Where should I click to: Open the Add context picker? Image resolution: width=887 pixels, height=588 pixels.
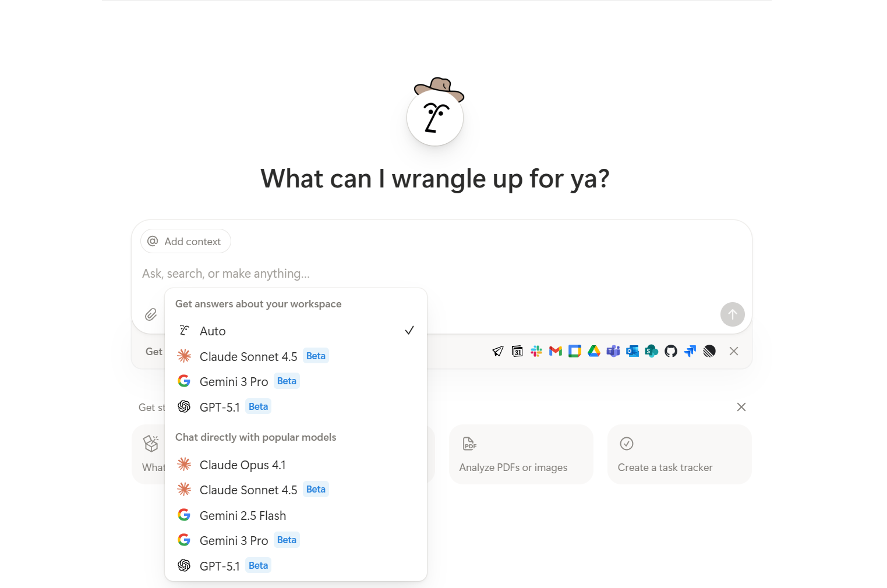tap(185, 241)
